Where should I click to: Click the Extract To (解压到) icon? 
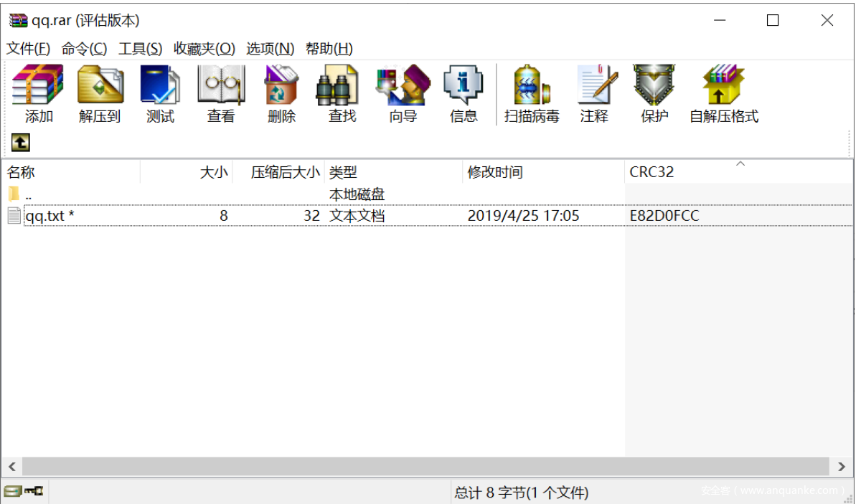coord(100,92)
